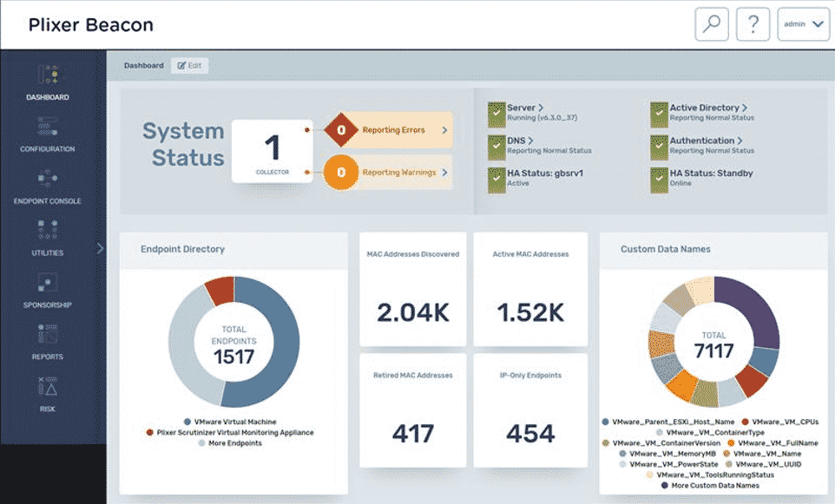Open the Configuration sidebar icon
Viewport: 835px width, 504px height.
click(x=48, y=127)
